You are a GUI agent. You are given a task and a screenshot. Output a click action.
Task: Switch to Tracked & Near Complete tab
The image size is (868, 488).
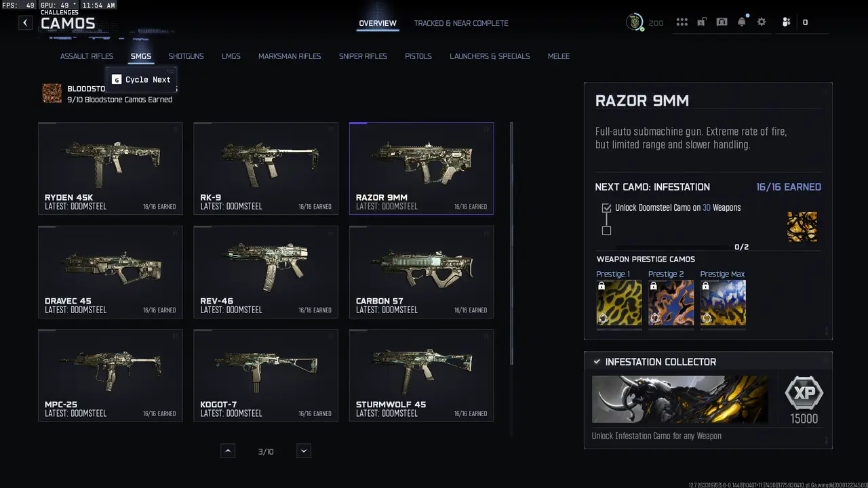point(461,23)
